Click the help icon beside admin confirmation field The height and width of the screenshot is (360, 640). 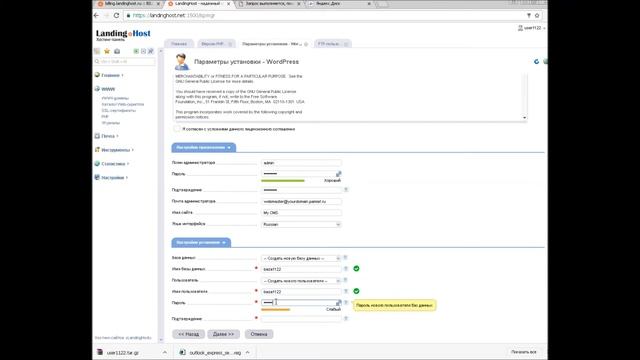(346, 190)
